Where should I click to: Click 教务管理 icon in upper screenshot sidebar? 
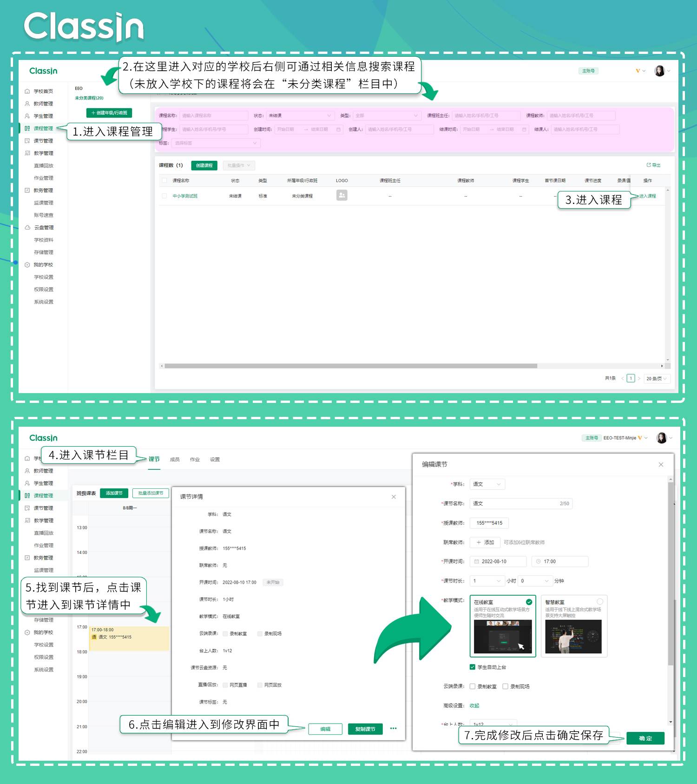pyautogui.click(x=27, y=190)
